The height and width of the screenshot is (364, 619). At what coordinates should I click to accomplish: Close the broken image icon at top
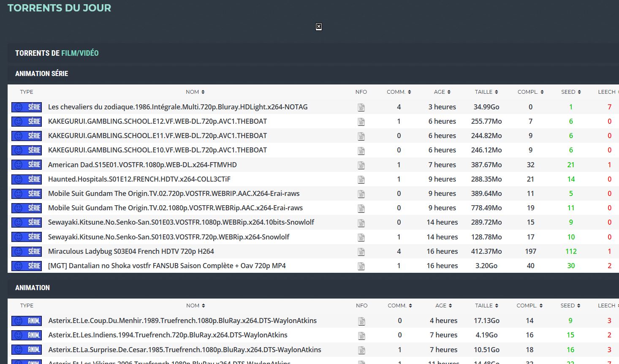point(319,27)
